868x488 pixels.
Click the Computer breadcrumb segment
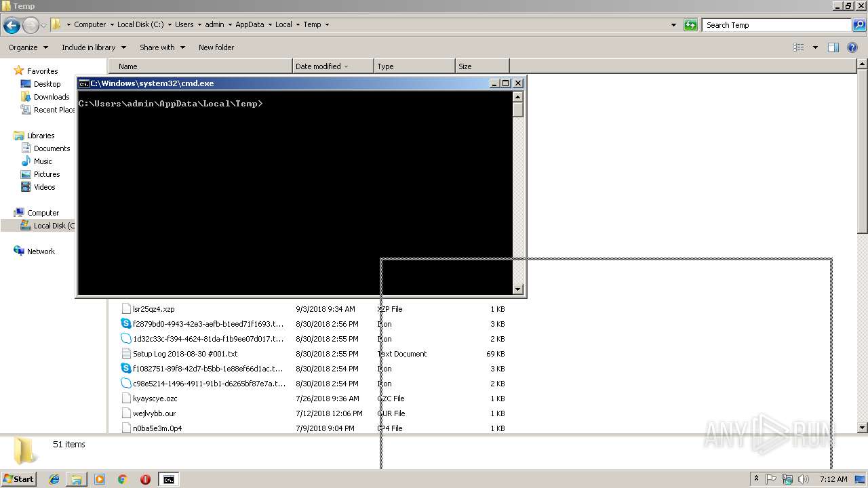(x=90, y=24)
